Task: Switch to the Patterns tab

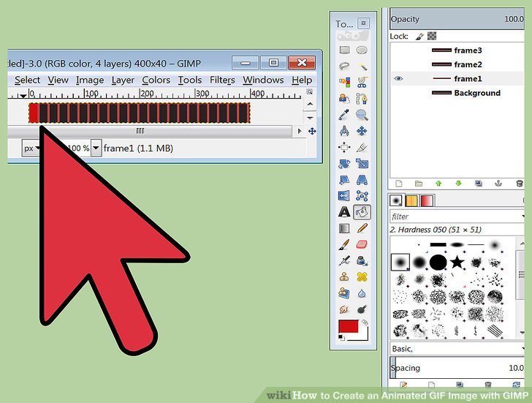Action: pyautogui.click(x=411, y=200)
